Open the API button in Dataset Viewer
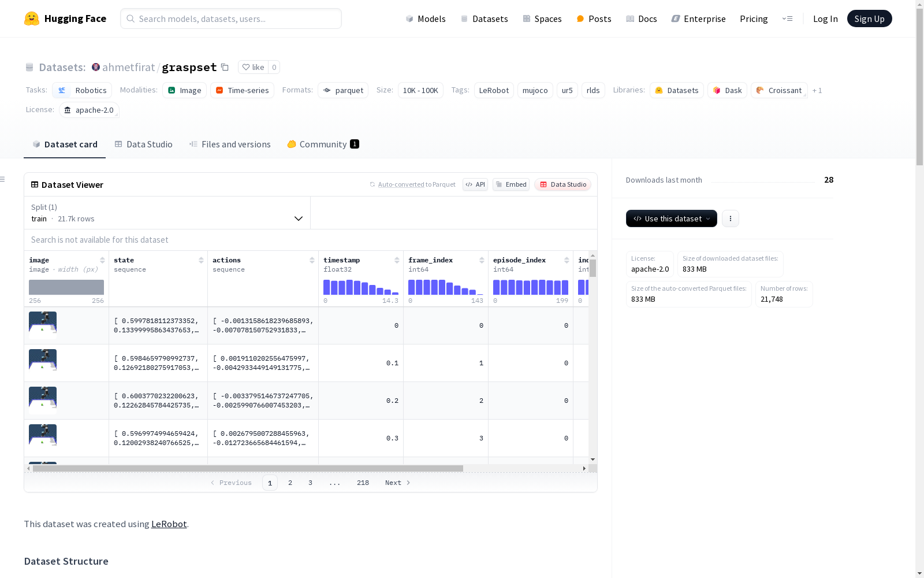 pyautogui.click(x=475, y=184)
